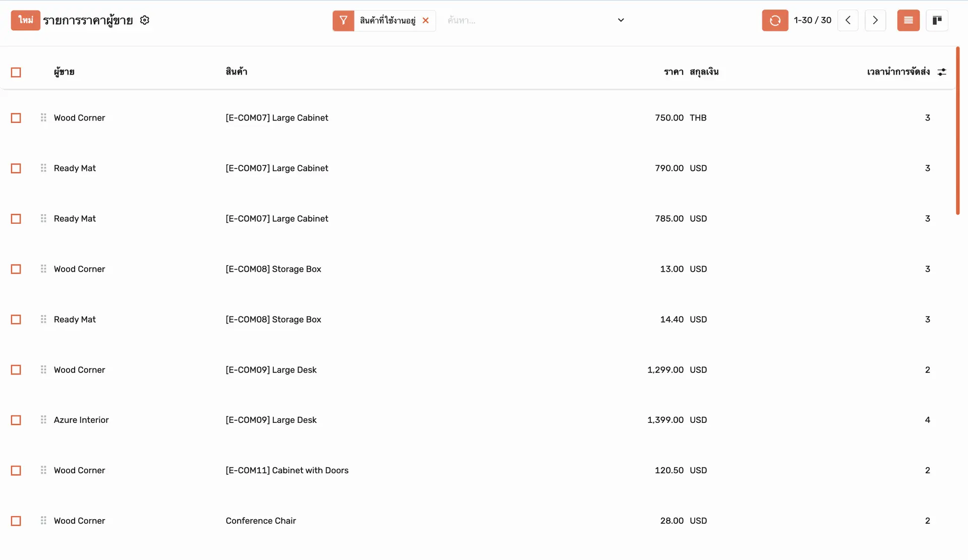Check the Cabinet with Doors row checkbox

tap(16, 470)
